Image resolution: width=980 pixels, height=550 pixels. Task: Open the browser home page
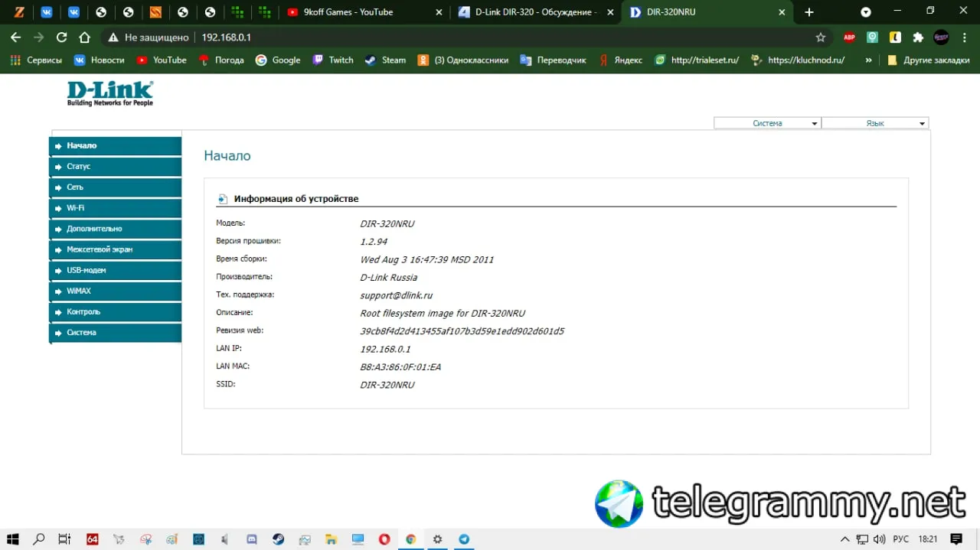[x=84, y=37]
